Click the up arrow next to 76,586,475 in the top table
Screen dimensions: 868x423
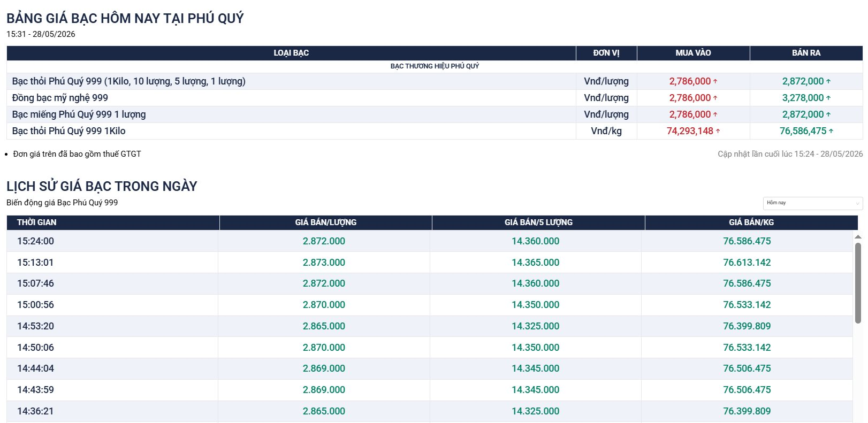click(831, 132)
